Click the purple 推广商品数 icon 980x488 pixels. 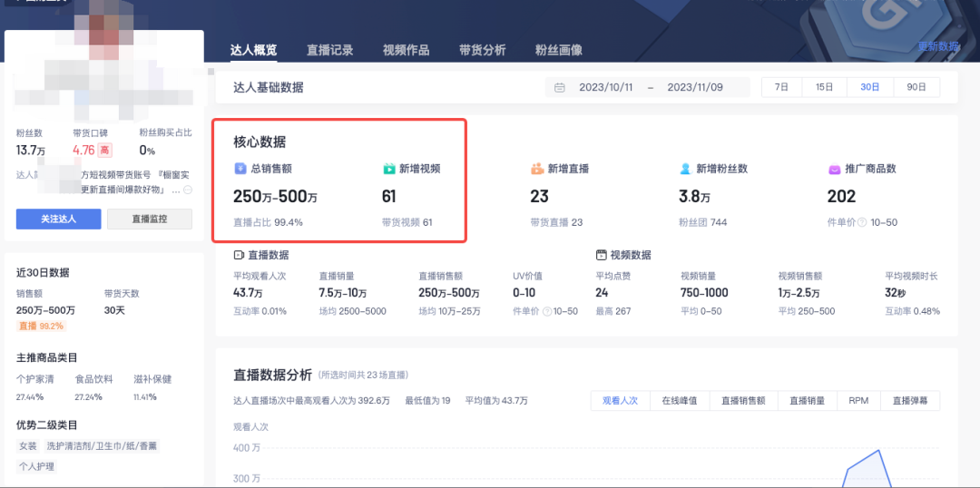coord(834,169)
